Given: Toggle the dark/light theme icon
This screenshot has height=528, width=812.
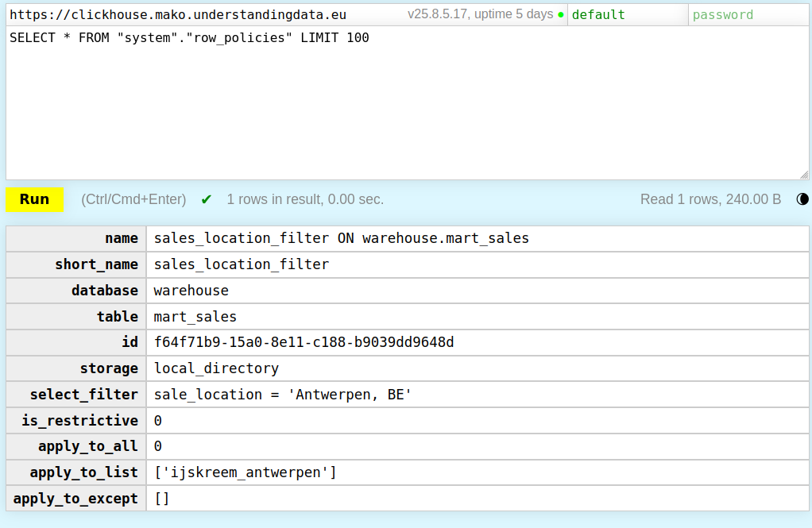Looking at the screenshot, I should [802, 199].
